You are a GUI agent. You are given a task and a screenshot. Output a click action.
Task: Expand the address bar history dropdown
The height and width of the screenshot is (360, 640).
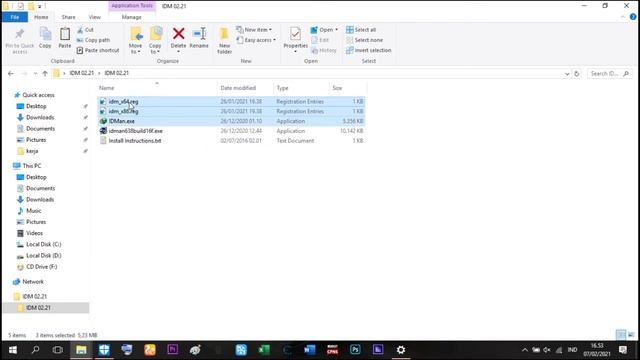click(567, 74)
